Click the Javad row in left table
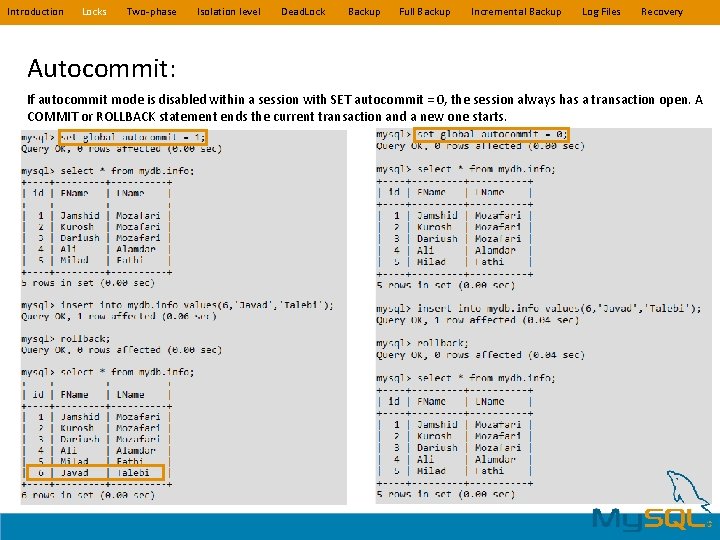Screen dimensions: 720x540 pyautogui.click(x=95, y=472)
